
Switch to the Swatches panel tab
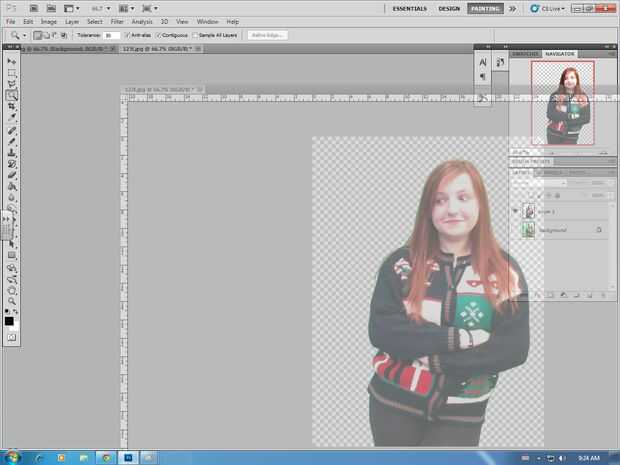click(525, 54)
